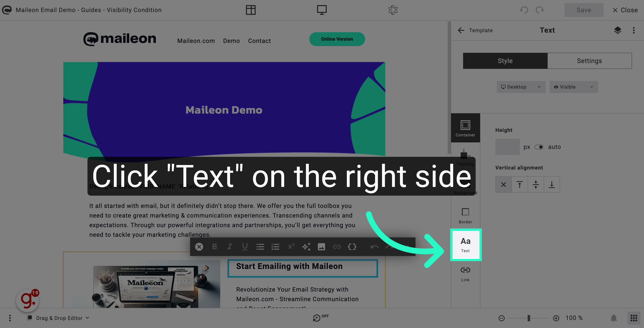Screen dimensions: 644x328
Task: Click the zoom in plus button
Action: tap(556, 318)
